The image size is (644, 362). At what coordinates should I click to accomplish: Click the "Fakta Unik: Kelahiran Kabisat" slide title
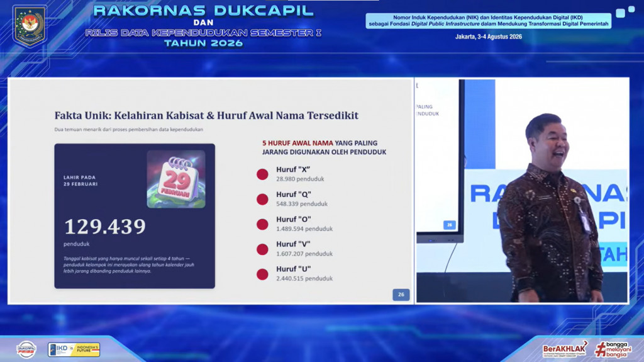206,116
